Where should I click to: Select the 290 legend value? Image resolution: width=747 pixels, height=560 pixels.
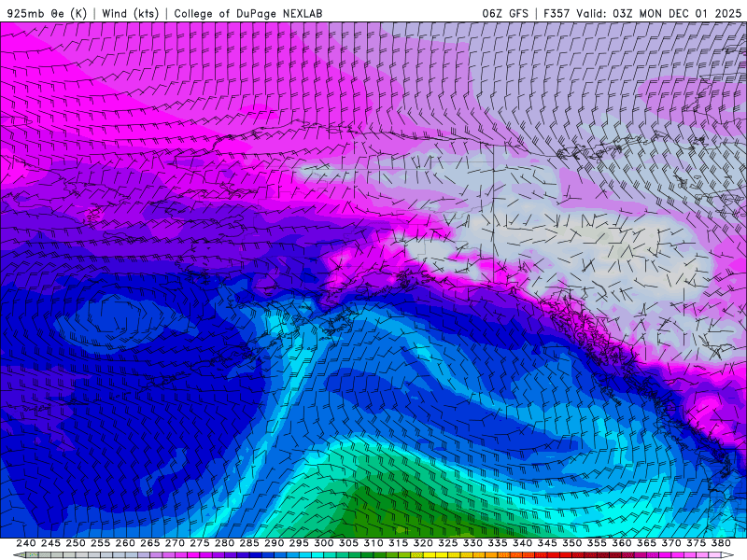274,543
